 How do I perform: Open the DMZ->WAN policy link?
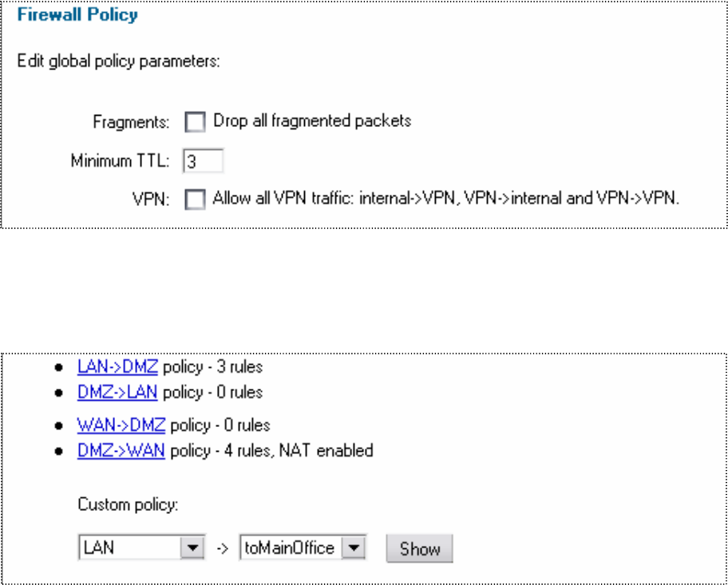pos(121,450)
